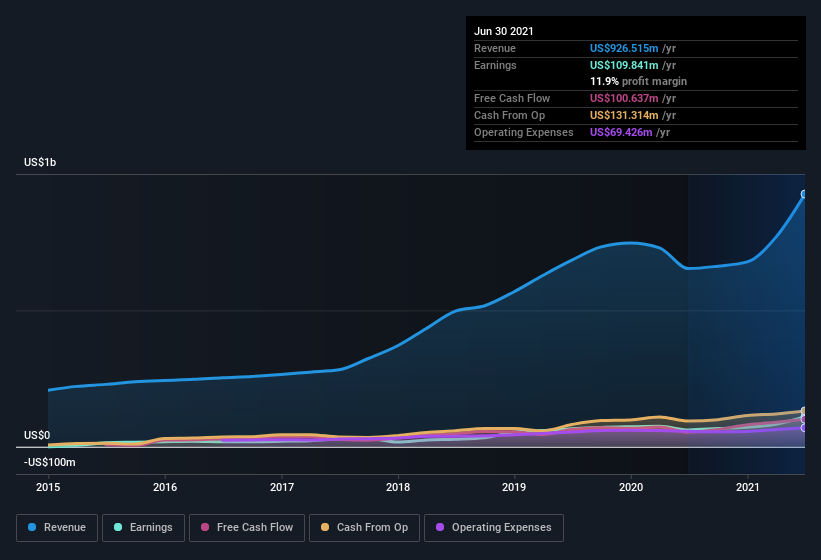Click the 2020 x-axis label
The image size is (821, 560).
click(x=631, y=487)
